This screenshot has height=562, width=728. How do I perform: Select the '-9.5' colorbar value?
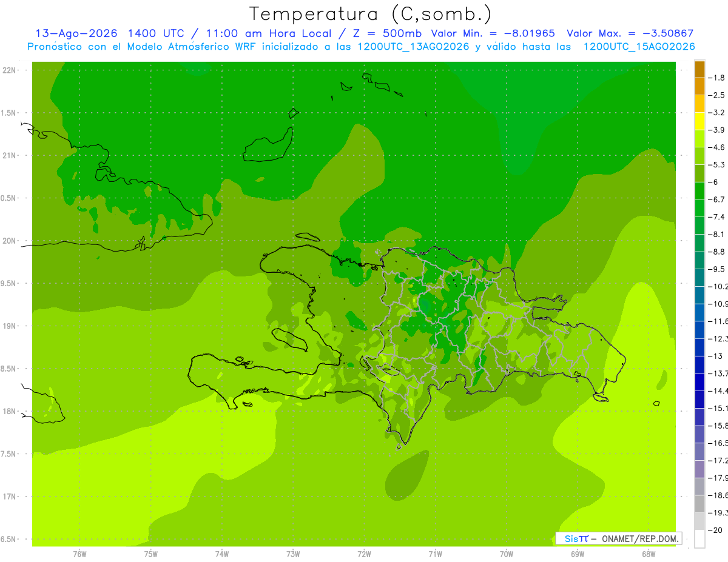tap(716, 269)
